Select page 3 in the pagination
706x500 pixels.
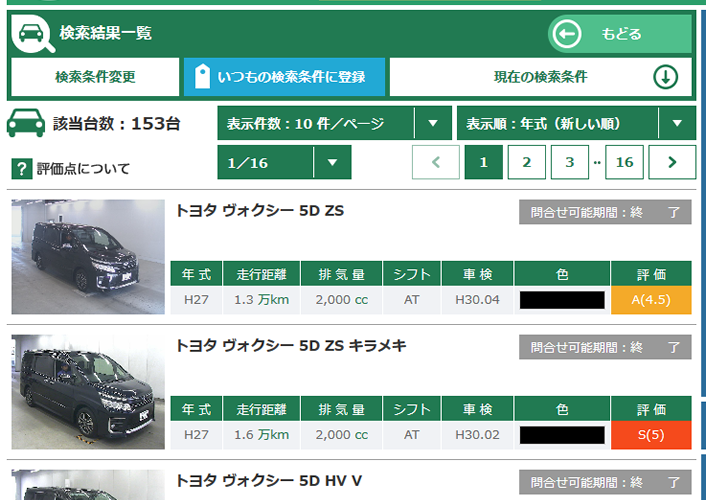pyautogui.click(x=569, y=162)
